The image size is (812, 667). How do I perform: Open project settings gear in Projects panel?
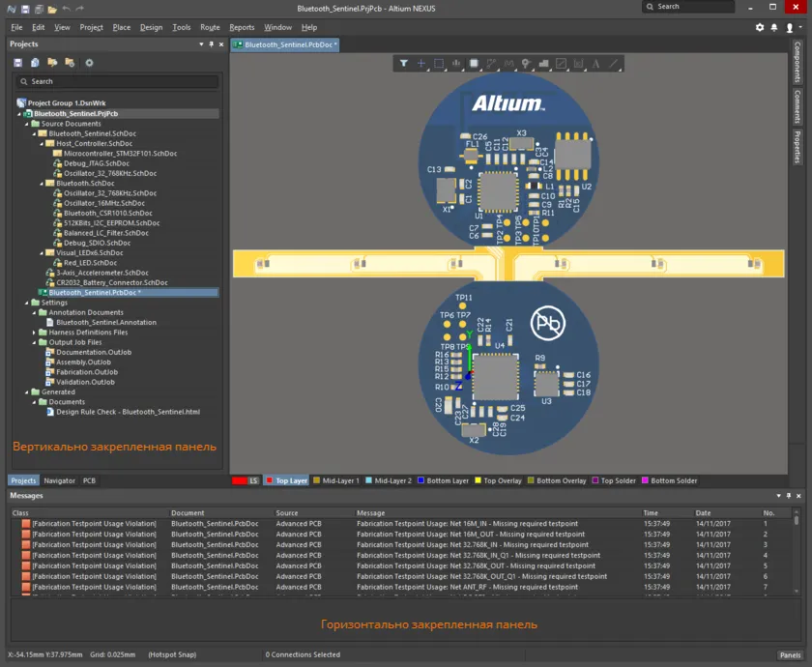[89, 63]
